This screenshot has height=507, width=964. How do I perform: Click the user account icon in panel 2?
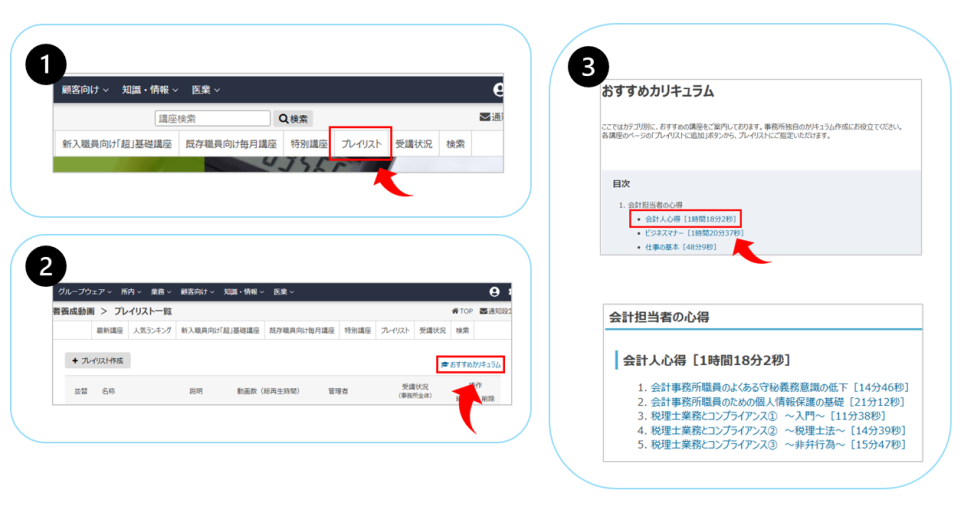[494, 291]
